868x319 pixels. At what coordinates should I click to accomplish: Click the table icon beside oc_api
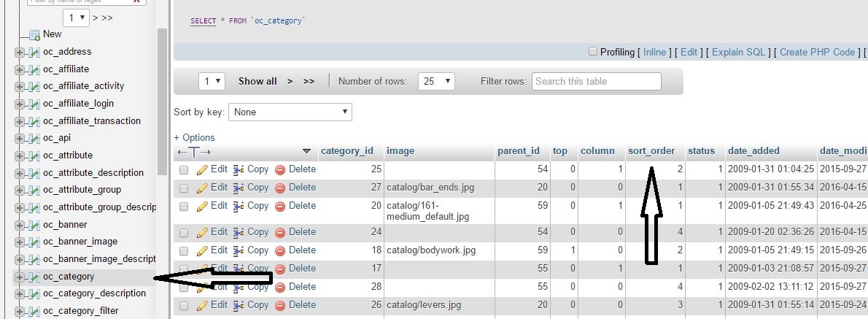click(x=34, y=139)
